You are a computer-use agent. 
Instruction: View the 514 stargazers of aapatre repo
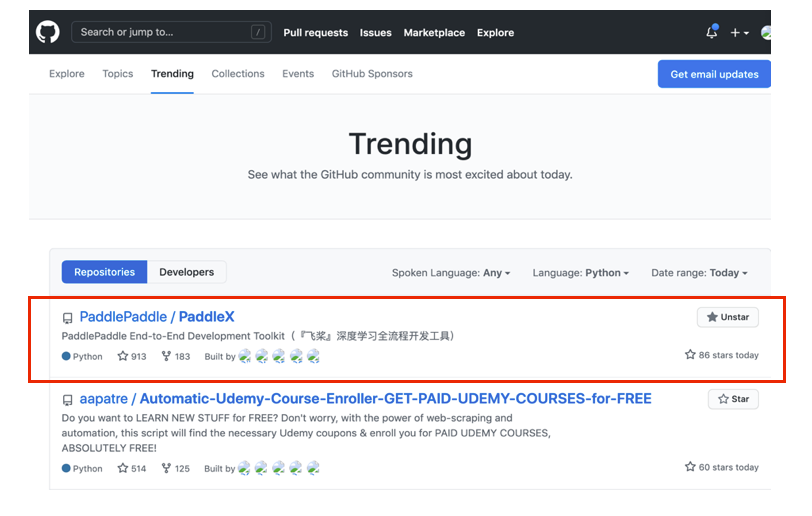tap(132, 468)
